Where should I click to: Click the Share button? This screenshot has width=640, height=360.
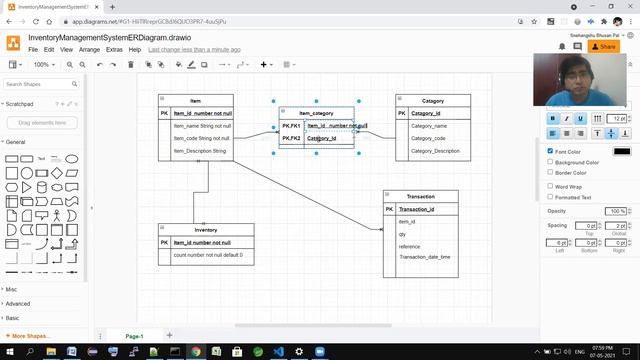pyautogui.click(x=604, y=47)
